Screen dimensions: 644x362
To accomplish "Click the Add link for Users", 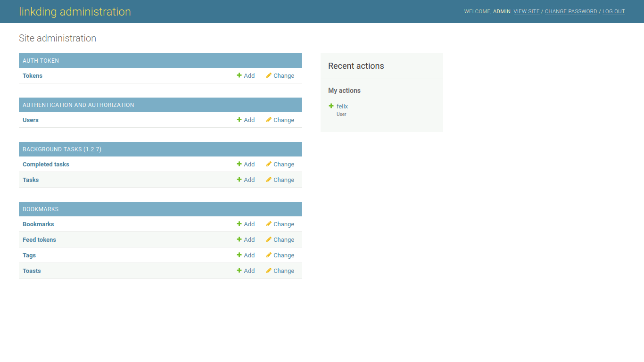I will pos(249,120).
